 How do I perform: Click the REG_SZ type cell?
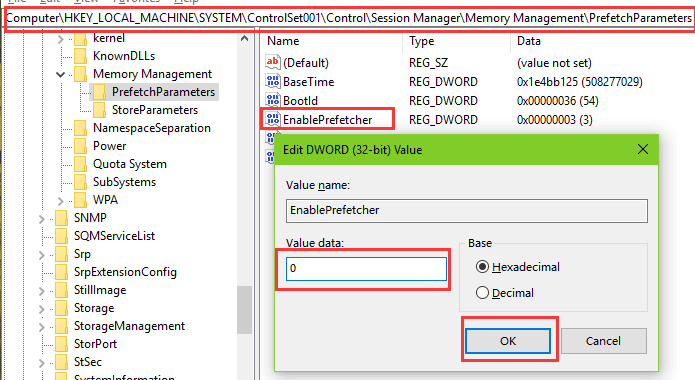[x=428, y=63]
